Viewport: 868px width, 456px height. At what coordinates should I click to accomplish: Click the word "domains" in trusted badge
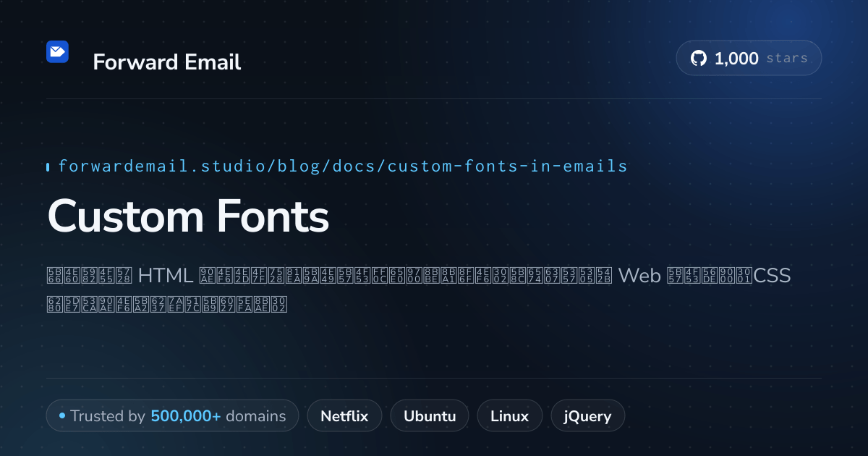(x=256, y=416)
